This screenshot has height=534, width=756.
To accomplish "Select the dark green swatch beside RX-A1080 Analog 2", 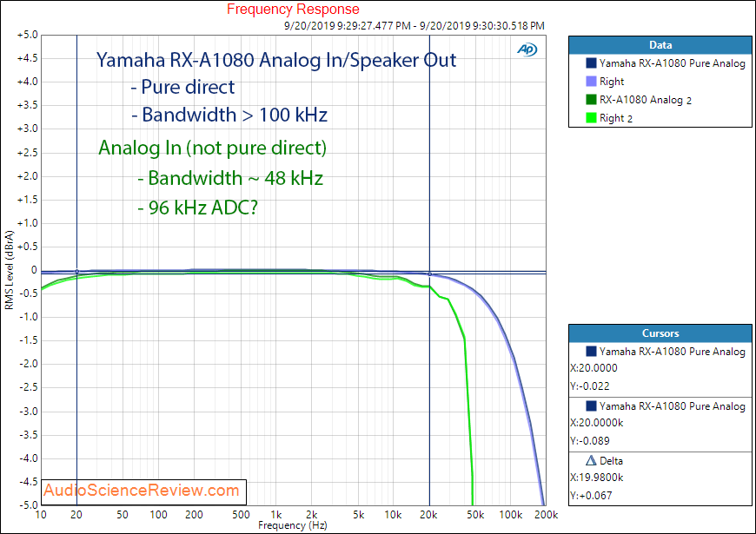I will point(591,100).
